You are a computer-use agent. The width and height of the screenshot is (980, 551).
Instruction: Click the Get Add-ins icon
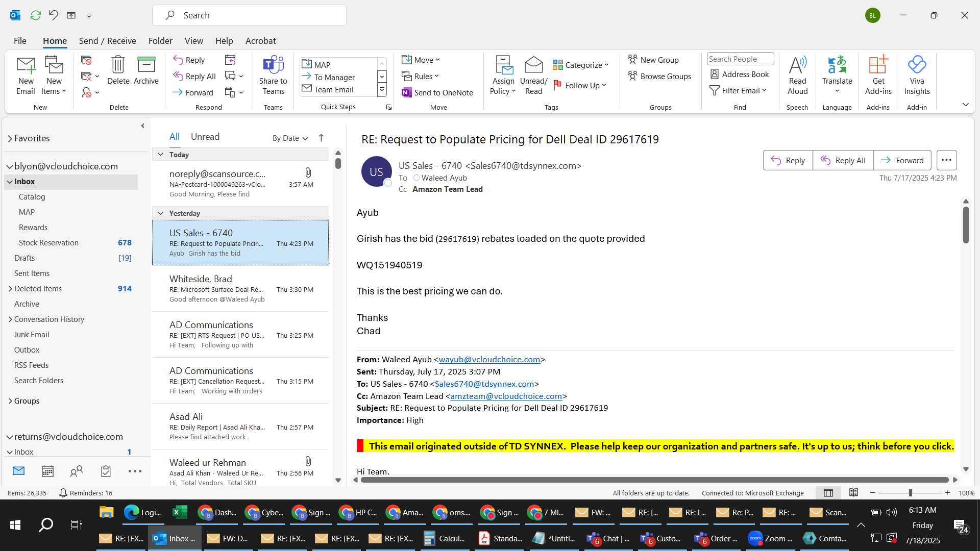click(878, 76)
